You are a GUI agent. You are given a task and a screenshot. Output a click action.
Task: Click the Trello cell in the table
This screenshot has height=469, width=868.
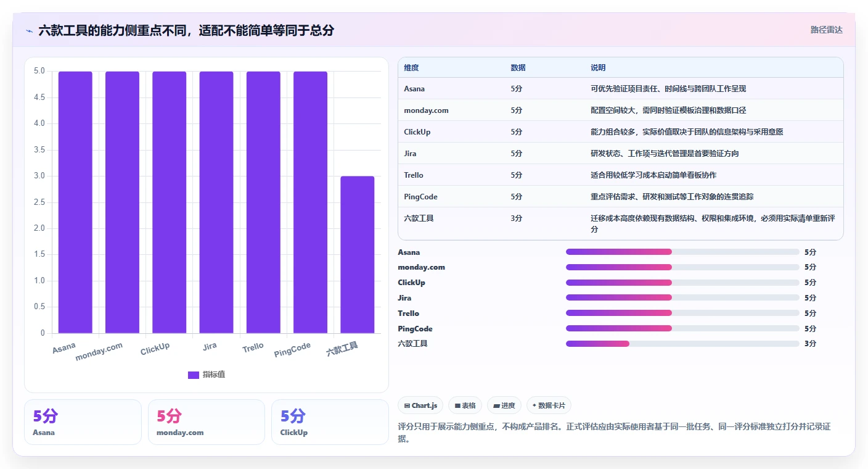point(414,175)
